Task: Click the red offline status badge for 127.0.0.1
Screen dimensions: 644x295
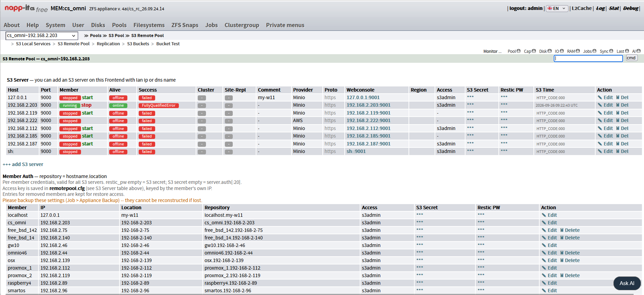Action: click(118, 98)
